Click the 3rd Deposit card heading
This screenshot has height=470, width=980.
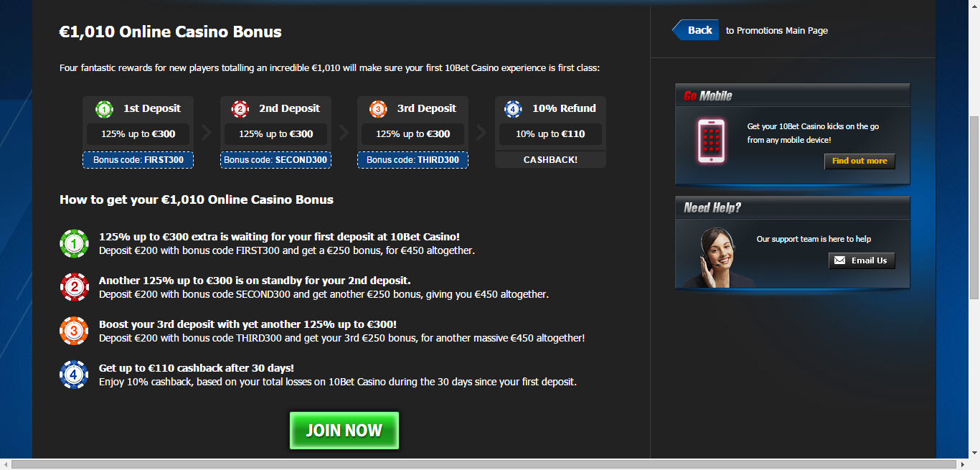pyautogui.click(x=427, y=108)
